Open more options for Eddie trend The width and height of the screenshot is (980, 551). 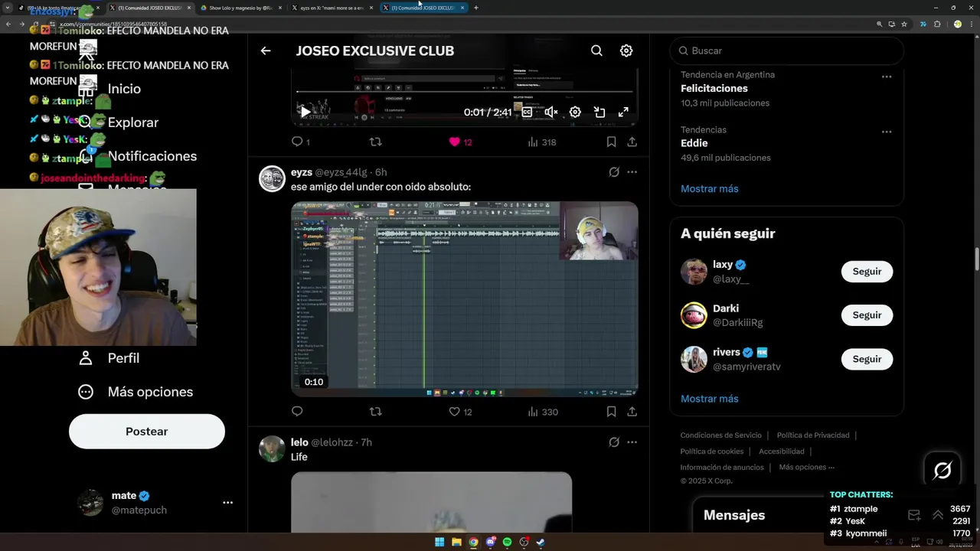tap(887, 132)
